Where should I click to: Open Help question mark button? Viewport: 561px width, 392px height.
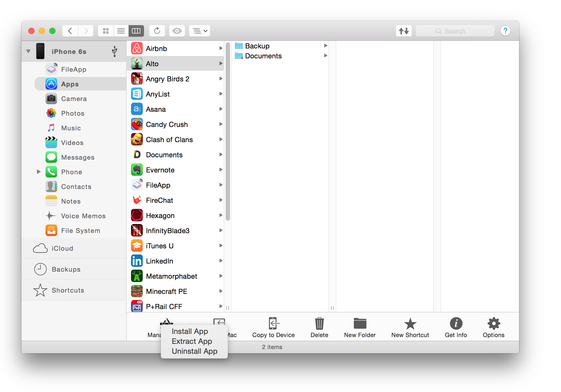point(505,31)
